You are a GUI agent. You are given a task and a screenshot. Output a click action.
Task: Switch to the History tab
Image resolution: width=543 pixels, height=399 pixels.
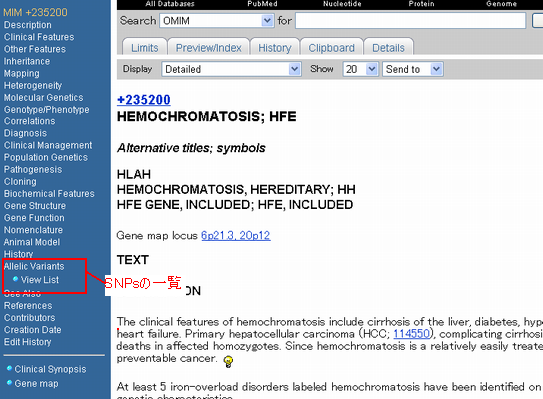pyautogui.click(x=275, y=48)
